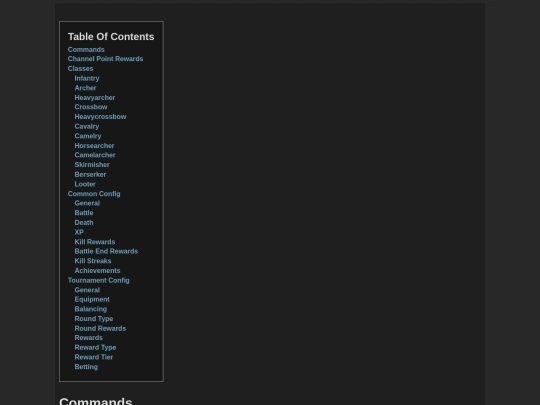Screen dimensions: 540x405
Task: Navigate to the Balancing entry
Action: click(x=91, y=309)
